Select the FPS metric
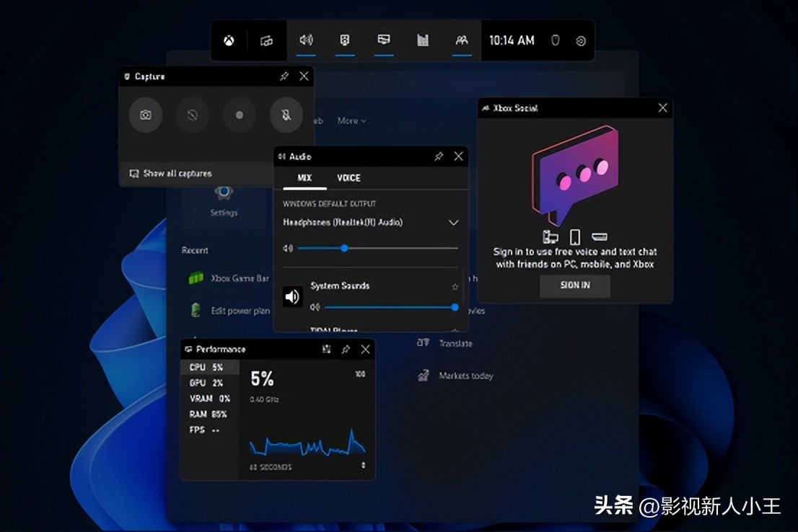798x532 pixels. (210, 430)
